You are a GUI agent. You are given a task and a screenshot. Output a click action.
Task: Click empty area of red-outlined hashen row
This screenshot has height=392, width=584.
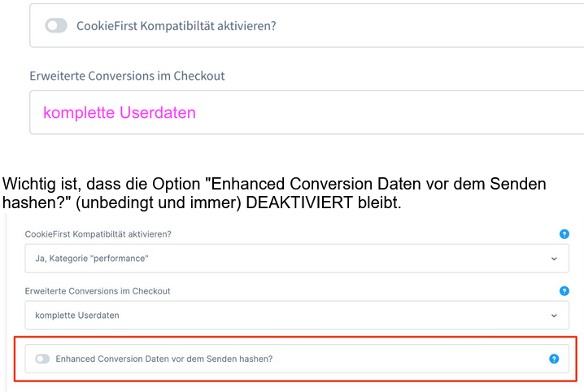click(407, 359)
